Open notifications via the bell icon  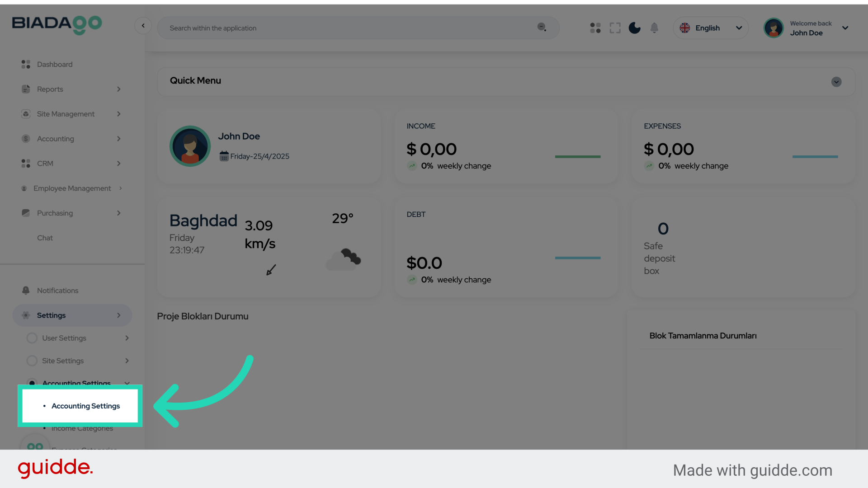point(654,28)
